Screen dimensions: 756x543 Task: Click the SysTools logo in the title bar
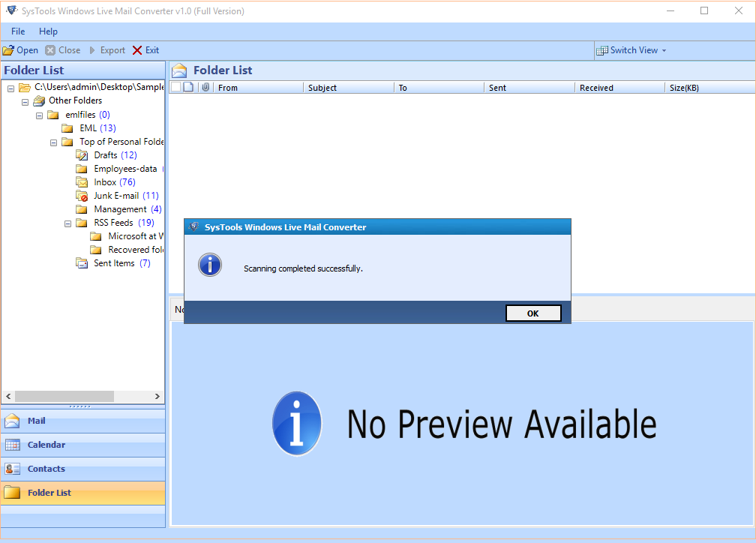coord(11,10)
